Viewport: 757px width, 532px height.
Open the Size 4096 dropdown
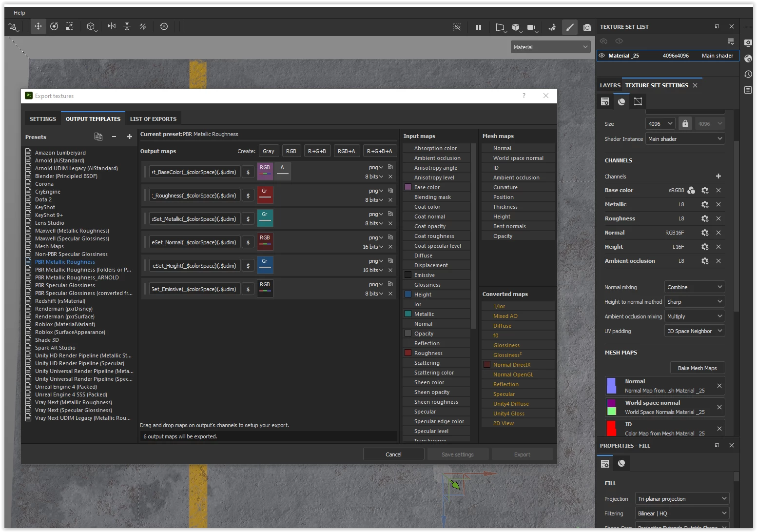coord(660,124)
